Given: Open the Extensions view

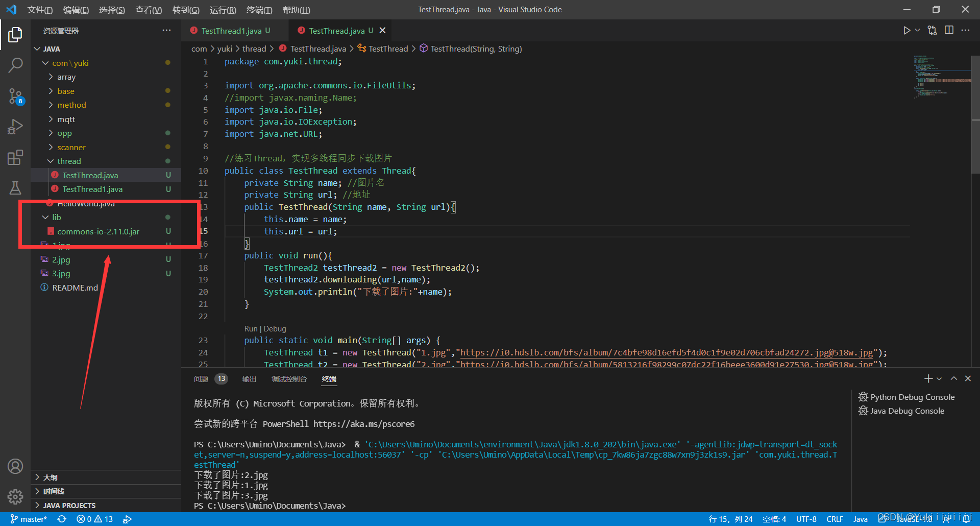Looking at the screenshot, I should (15, 157).
